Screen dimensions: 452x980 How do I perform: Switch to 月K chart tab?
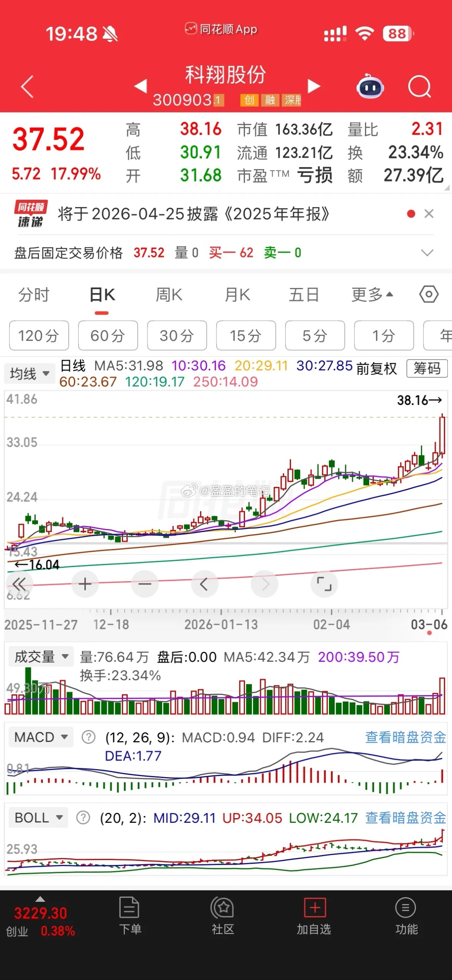238,295
